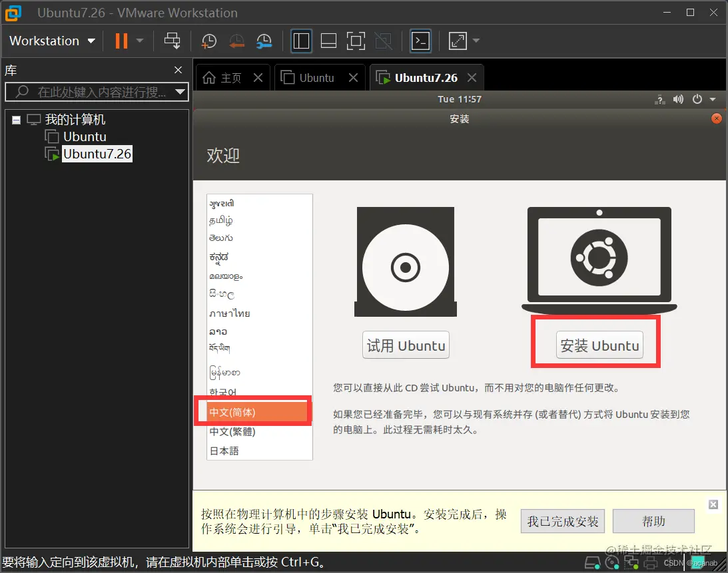Click the CD disc illustration above 试用 Ubuntu
The image size is (728, 573).
(x=406, y=262)
